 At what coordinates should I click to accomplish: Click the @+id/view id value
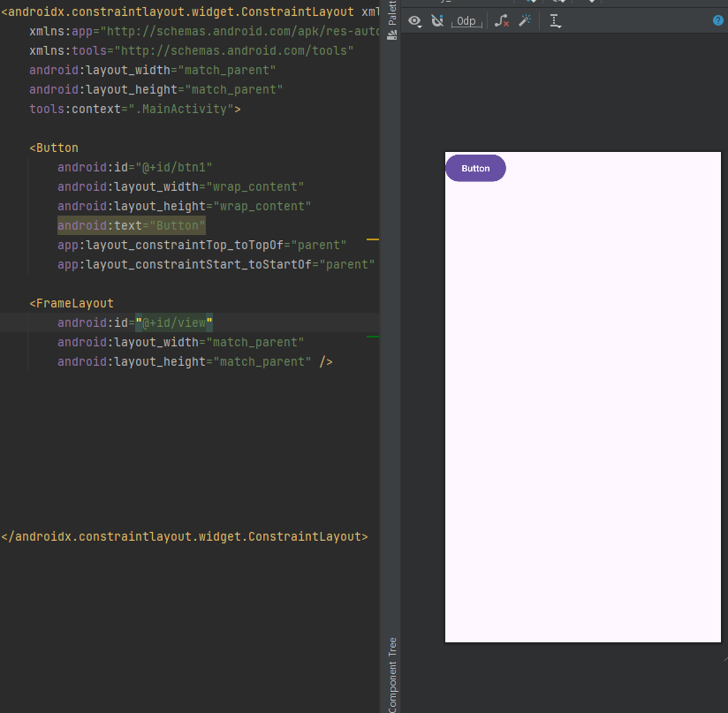tap(174, 322)
